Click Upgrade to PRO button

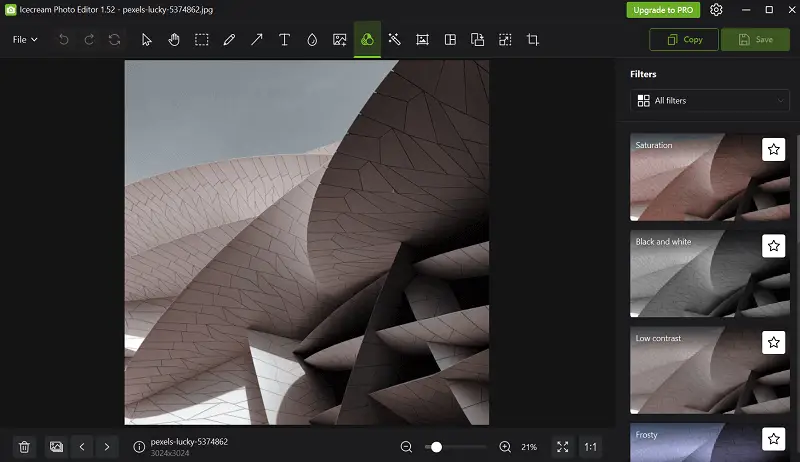coord(663,10)
